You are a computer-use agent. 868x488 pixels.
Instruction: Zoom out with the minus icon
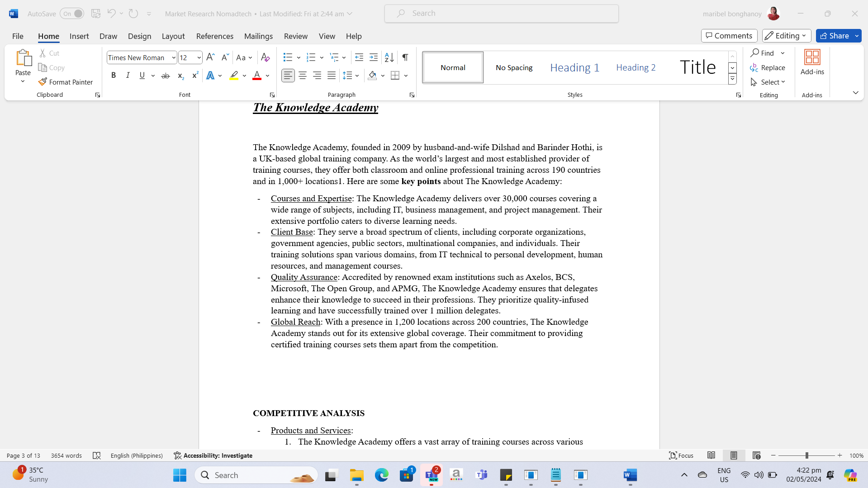[x=773, y=455]
